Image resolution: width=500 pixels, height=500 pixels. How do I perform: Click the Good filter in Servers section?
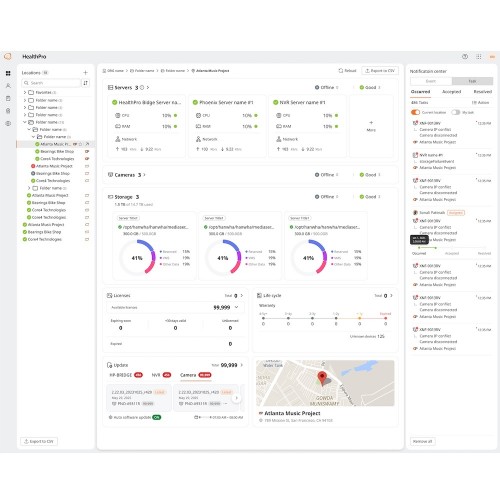370,87
